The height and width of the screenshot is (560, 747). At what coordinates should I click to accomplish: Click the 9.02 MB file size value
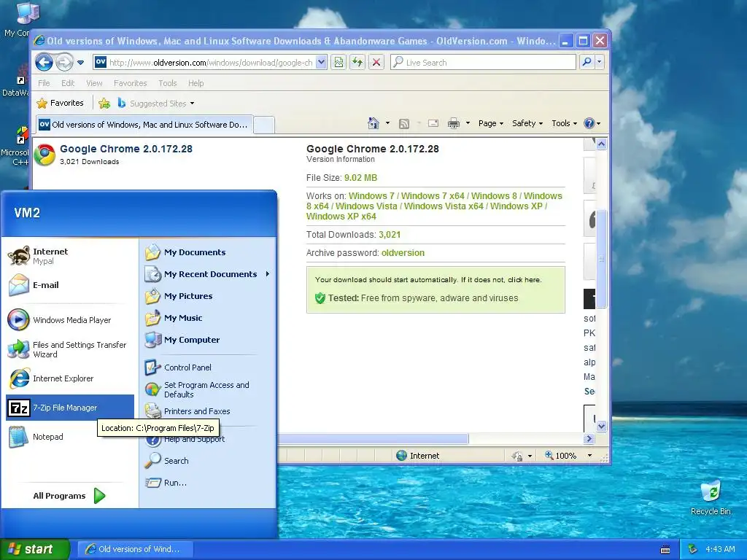[x=360, y=178]
